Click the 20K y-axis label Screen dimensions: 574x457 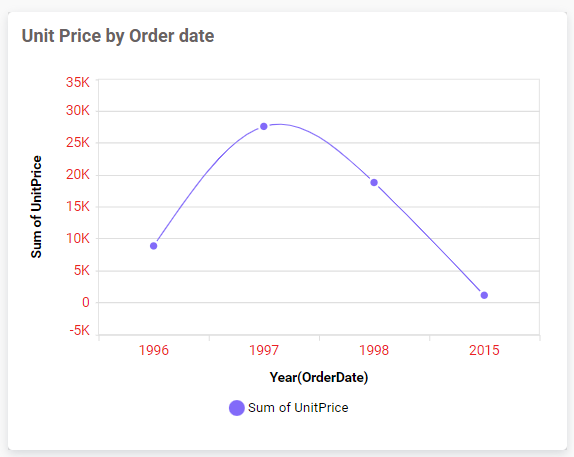pyautogui.click(x=78, y=175)
